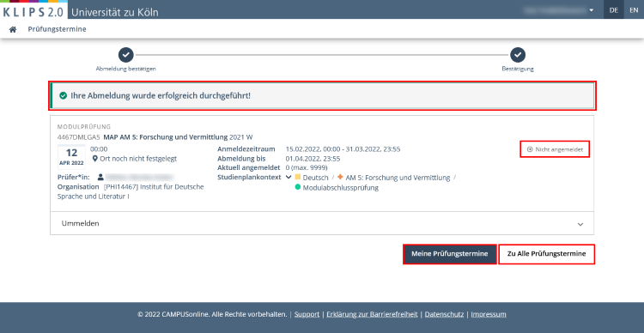Open the home icon in the breadcrumb

pos(13,29)
